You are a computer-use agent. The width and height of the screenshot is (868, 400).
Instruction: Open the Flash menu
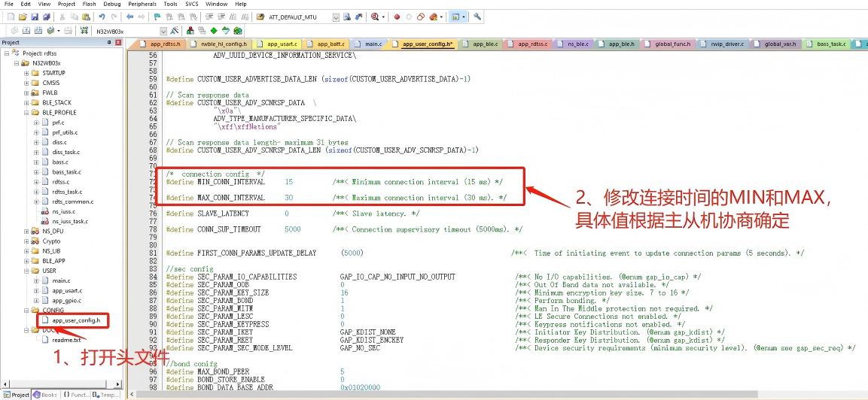click(90, 4)
